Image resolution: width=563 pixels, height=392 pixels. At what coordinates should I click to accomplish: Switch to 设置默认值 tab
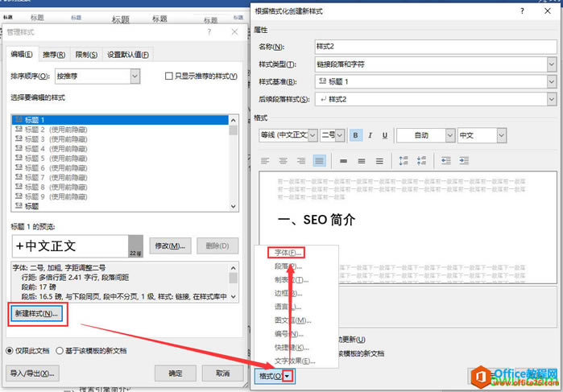point(128,55)
